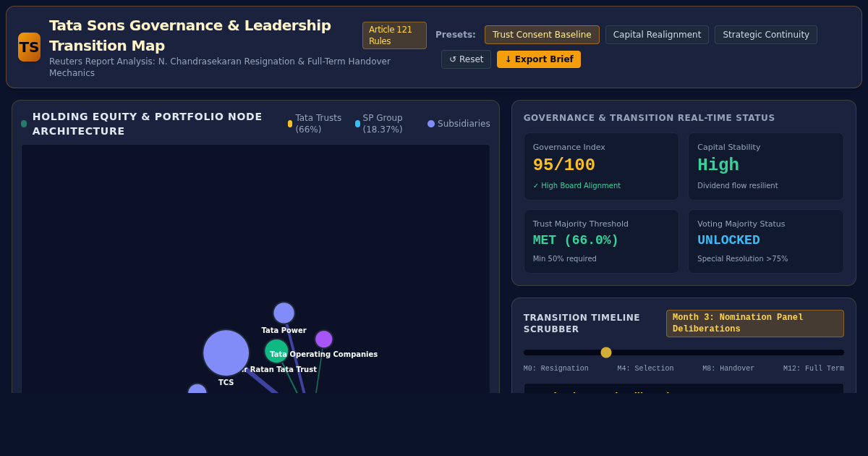Select the High Board Alignment note
This screenshot has height=456, width=868.
tap(576, 186)
